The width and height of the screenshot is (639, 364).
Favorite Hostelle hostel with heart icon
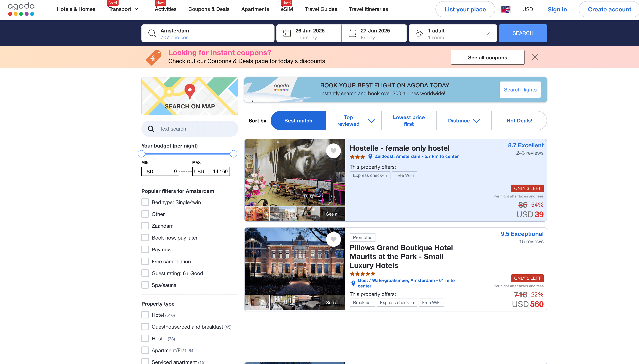tap(333, 150)
